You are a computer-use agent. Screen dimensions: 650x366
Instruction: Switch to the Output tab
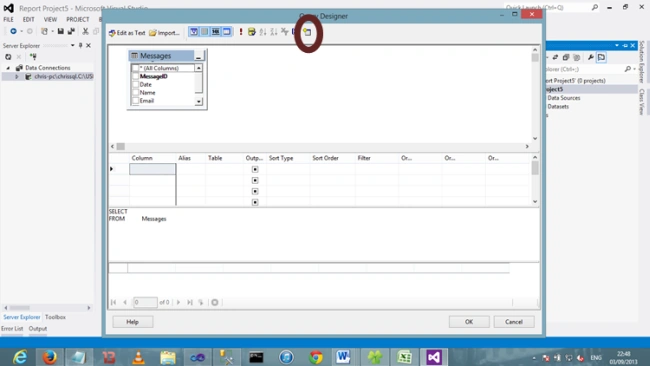pyautogui.click(x=38, y=329)
